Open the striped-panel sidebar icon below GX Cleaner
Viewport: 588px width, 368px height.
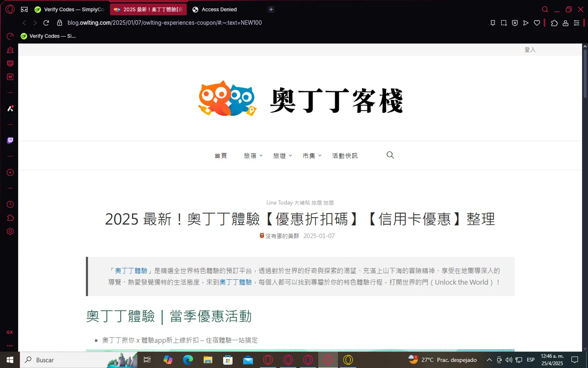click(10, 63)
